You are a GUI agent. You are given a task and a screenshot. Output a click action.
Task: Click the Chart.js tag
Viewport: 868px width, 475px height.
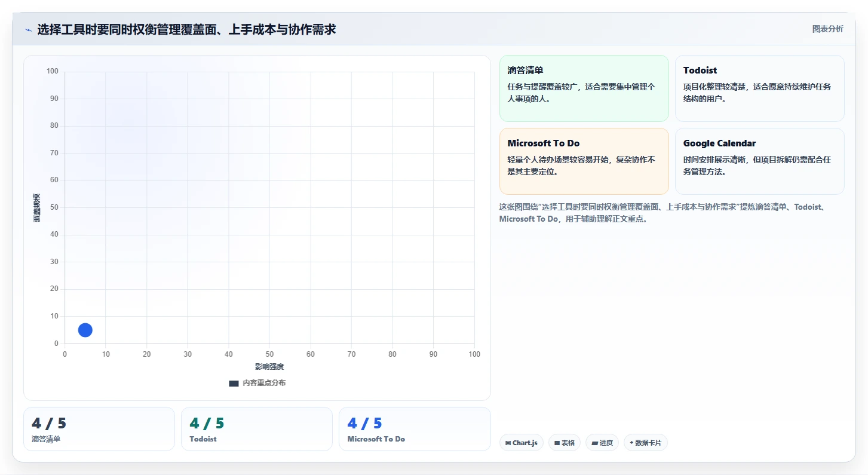521,443
